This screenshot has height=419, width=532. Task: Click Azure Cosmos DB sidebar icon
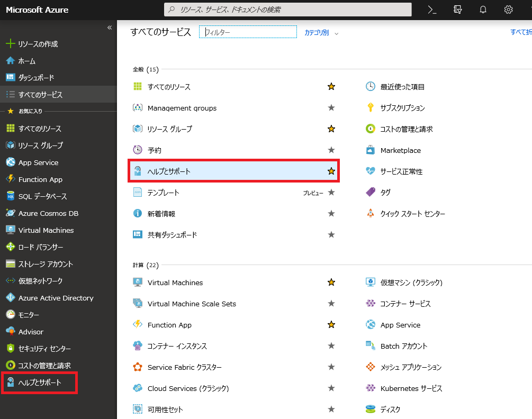coord(11,213)
